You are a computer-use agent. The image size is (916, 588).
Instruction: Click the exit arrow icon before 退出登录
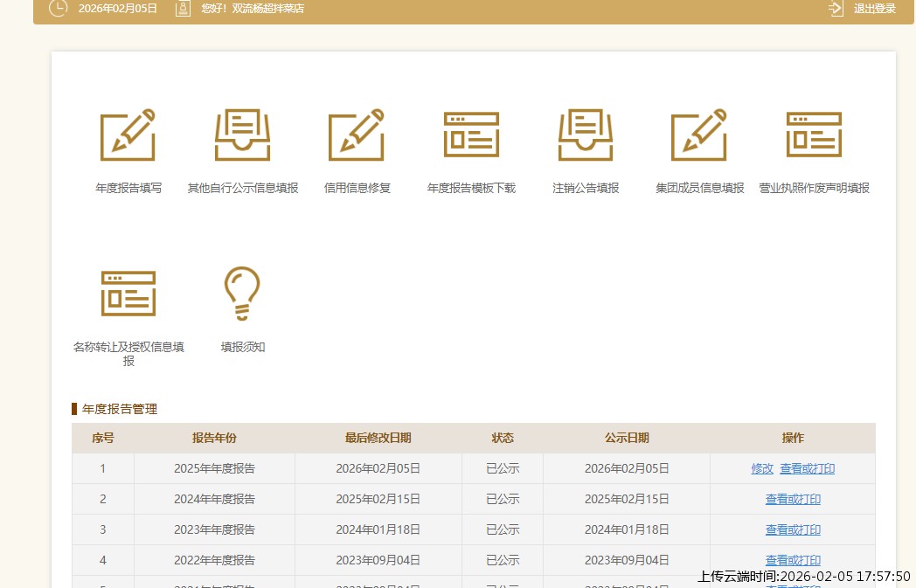834,10
